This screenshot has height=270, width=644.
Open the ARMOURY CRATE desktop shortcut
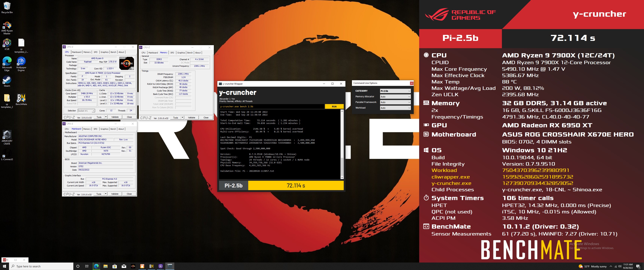coord(7,137)
